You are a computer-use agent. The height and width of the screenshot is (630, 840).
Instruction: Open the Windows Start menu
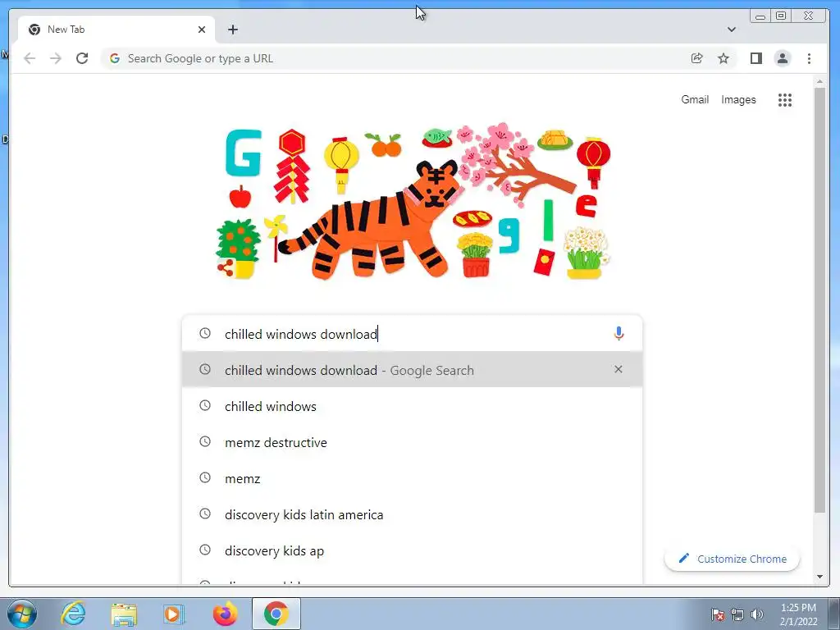[21, 614]
